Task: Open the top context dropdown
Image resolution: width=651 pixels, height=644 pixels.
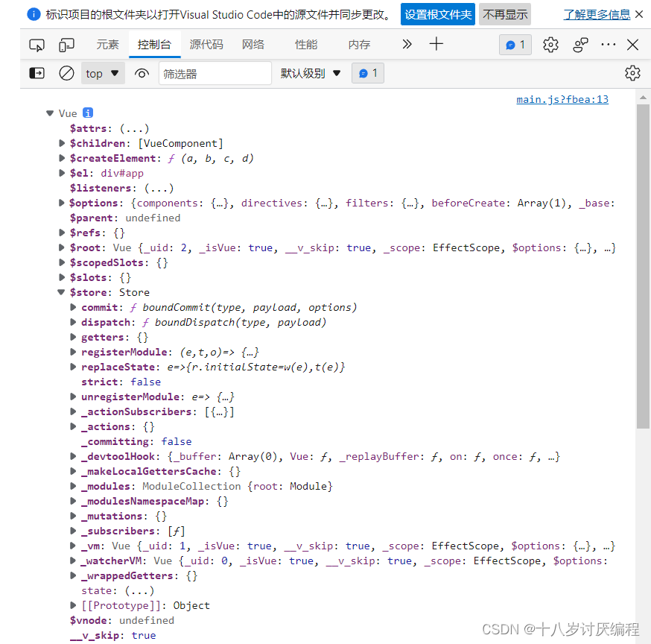Action: [103, 74]
